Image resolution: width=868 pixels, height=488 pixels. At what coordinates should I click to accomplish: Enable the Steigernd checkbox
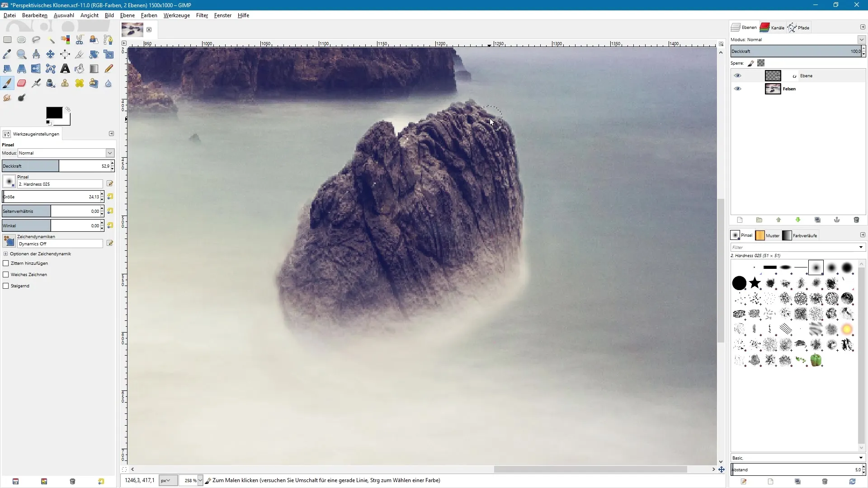click(6, 286)
